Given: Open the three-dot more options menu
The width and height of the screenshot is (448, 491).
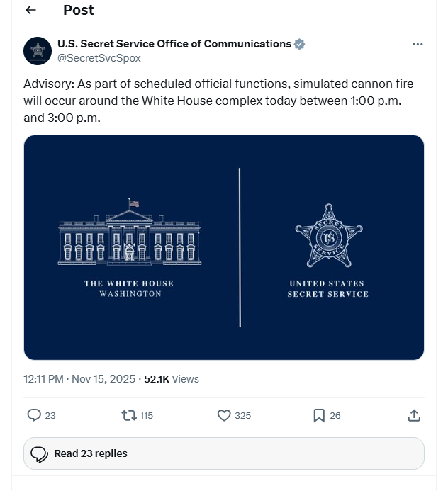Looking at the screenshot, I should (x=418, y=44).
